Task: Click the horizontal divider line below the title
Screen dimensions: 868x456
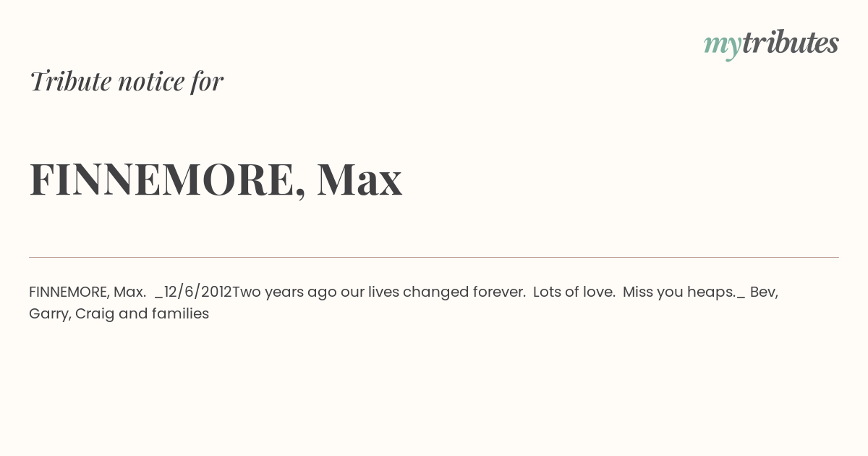Action: [434, 257]
